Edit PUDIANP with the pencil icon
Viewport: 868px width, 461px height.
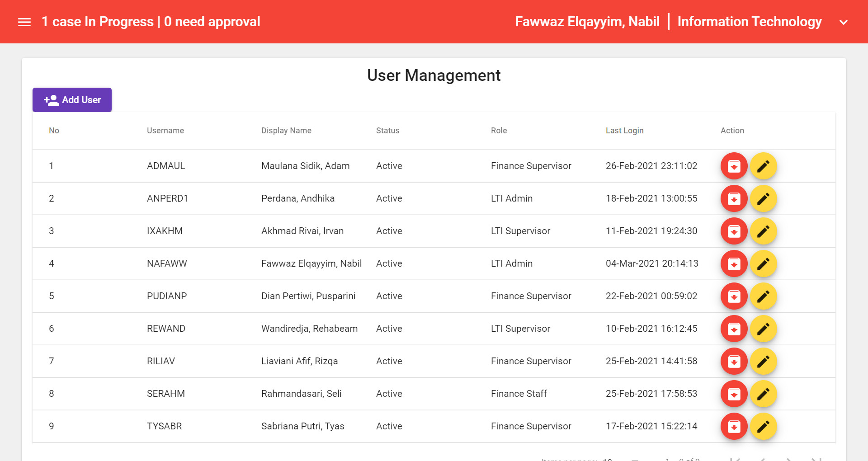pyautogui.click(x=764, y=296)
